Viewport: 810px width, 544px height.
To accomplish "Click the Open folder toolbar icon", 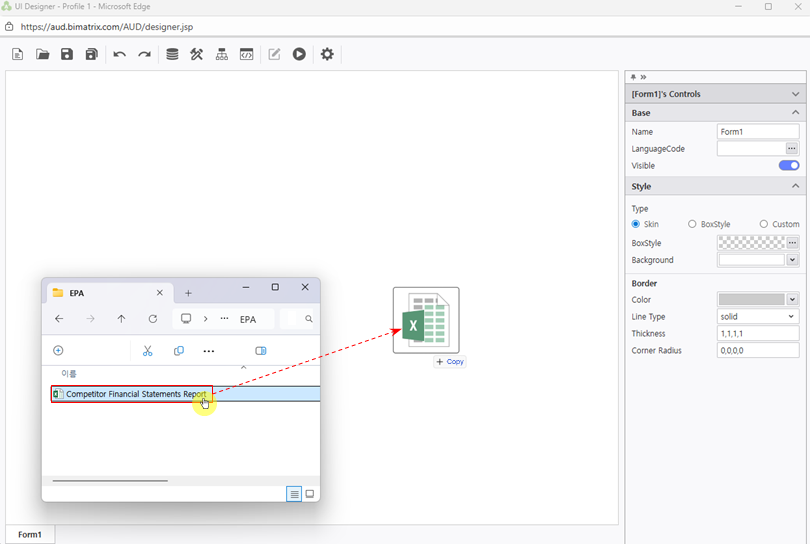I will pos(43,54).
